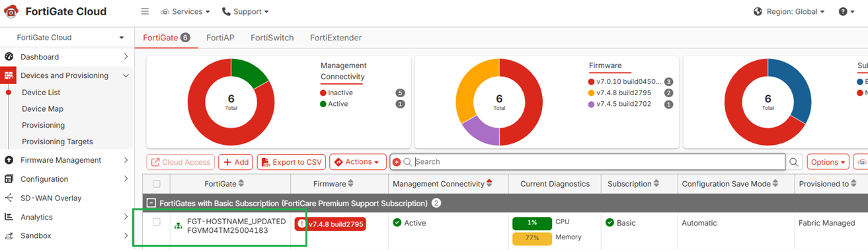The width and height of the screenshot is (868, 252).
Task: Click the firmware warning exclamation icon
Action: pos(302,224)
